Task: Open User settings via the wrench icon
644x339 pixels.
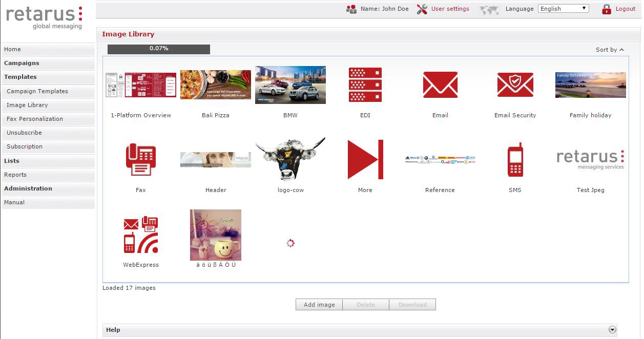Action: [421, 9]
